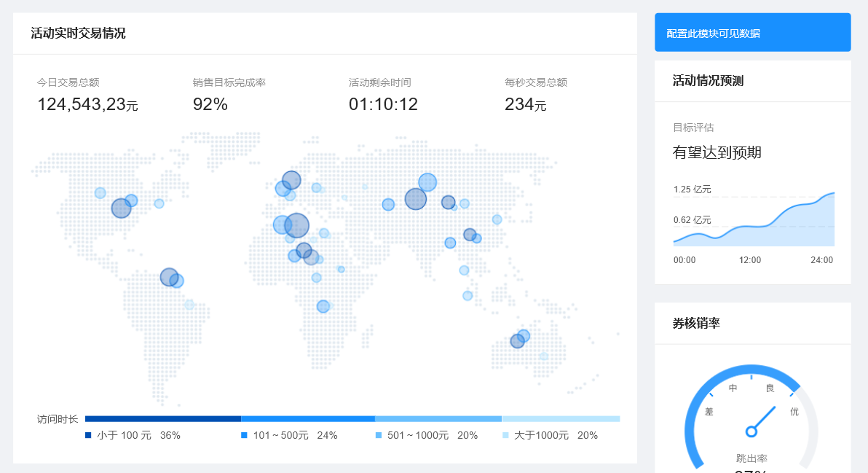
Task: Click the 101～500元 legend square
Action: point(244,435)
